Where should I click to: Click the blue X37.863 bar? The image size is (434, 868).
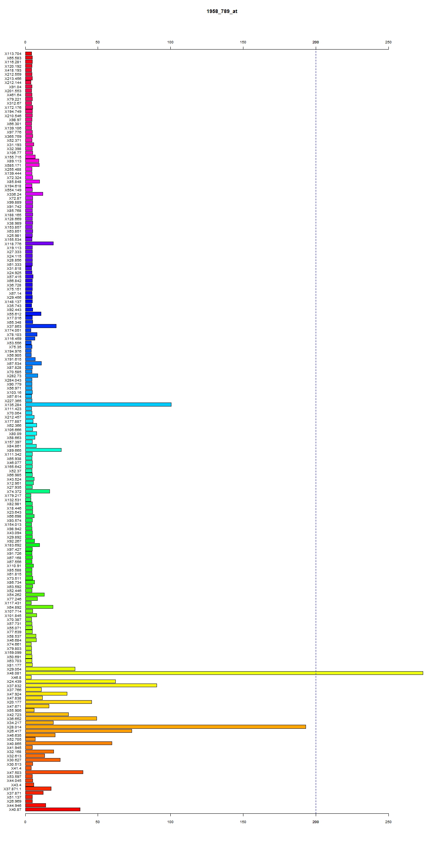pos(41,326)
